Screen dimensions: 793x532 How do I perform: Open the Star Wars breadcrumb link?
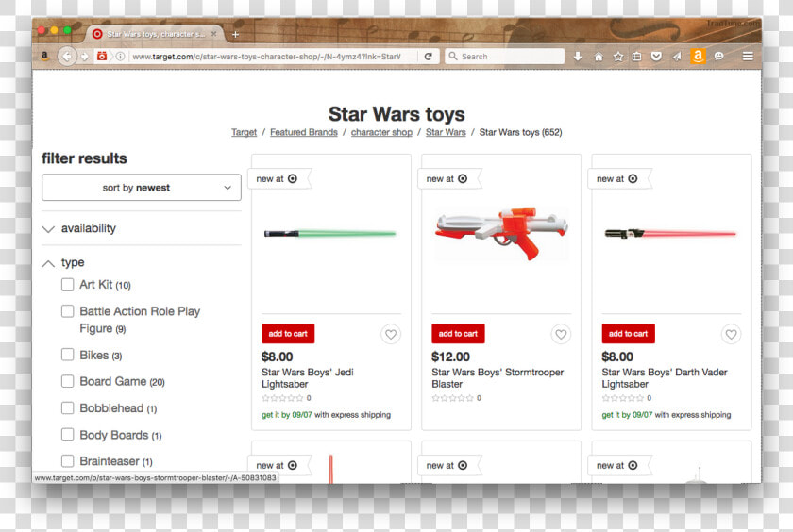446,132
